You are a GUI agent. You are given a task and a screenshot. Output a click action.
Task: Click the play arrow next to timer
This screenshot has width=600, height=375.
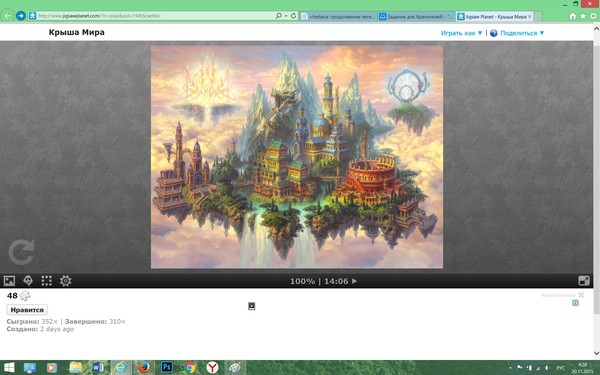pos(354,281)
